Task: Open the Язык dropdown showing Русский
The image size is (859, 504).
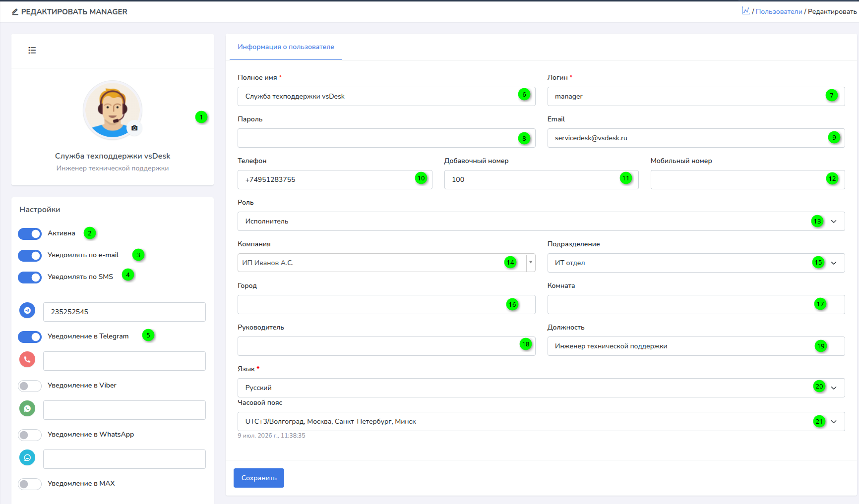Action: coord(541,388)
